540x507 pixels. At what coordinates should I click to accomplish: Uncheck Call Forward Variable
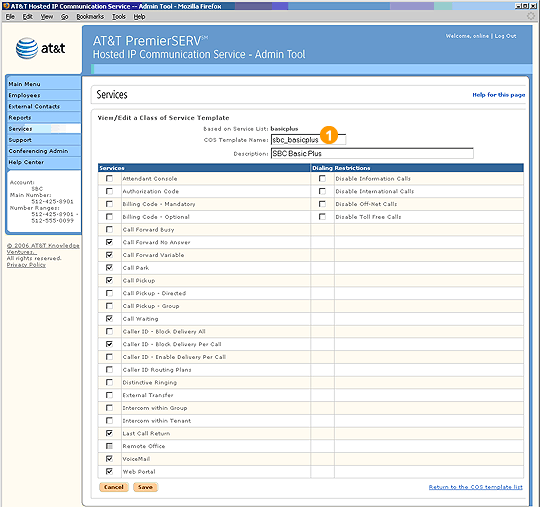click(110, 255)
